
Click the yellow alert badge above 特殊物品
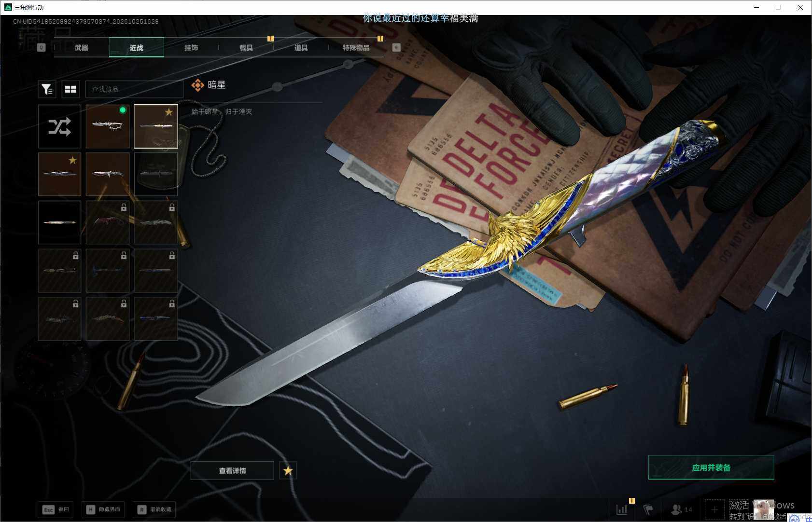[x=380, y=38]
